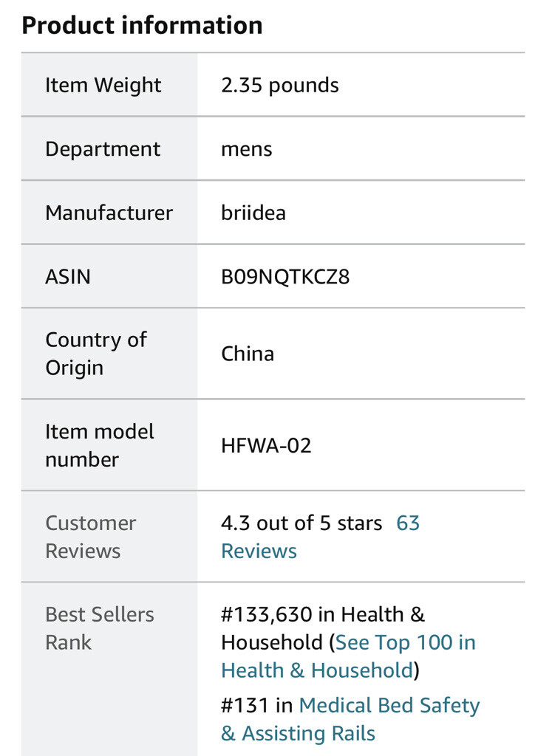Click the Product information heading
The height and width of the screenshot is (756, 535).
click(x=143, y=25)
